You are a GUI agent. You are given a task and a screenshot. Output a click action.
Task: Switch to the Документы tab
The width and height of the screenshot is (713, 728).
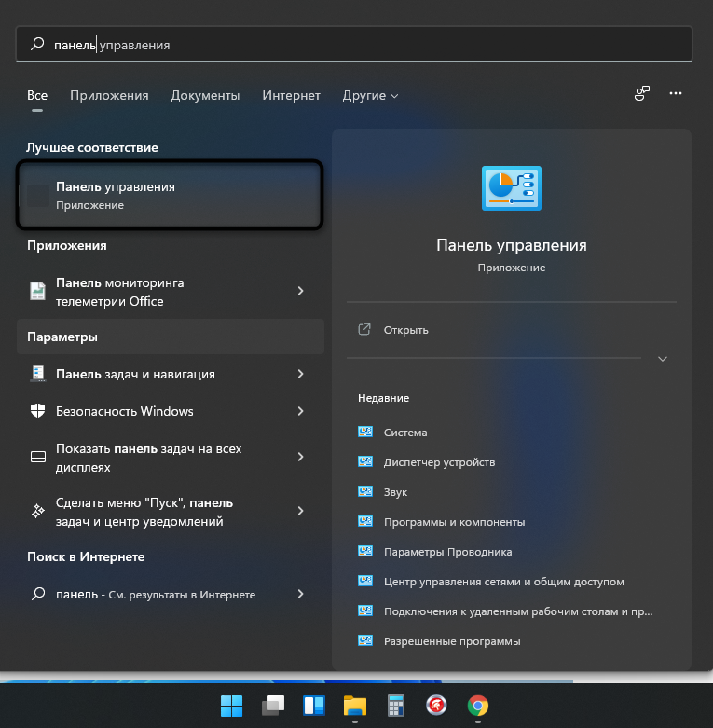205,95
